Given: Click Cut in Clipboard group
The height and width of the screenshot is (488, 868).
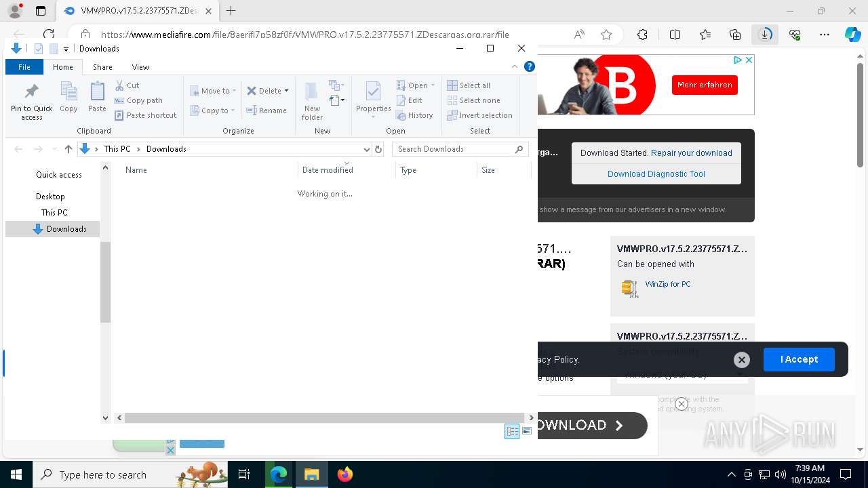Looking at the screenshot, I should [127, 85].
